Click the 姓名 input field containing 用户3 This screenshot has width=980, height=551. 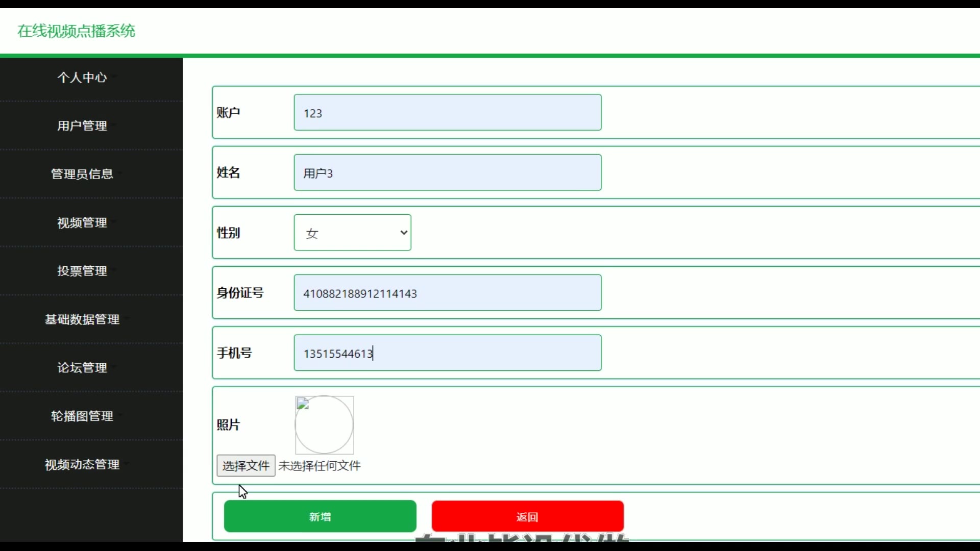tap(448, 172)
